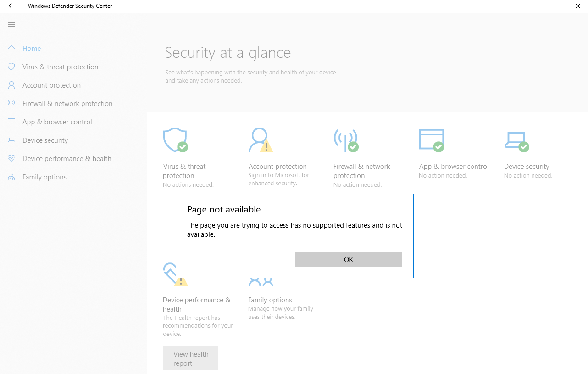Click the antenna icon beside Firewall & network protection
This screenshot has height=374, width=588.
pyautogui.click(x=11, y=103)
